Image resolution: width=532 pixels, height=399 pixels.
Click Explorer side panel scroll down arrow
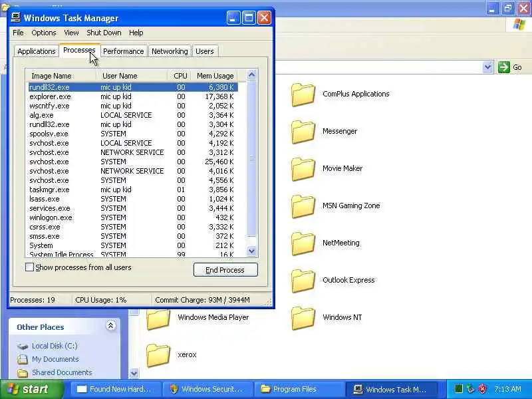134,373
